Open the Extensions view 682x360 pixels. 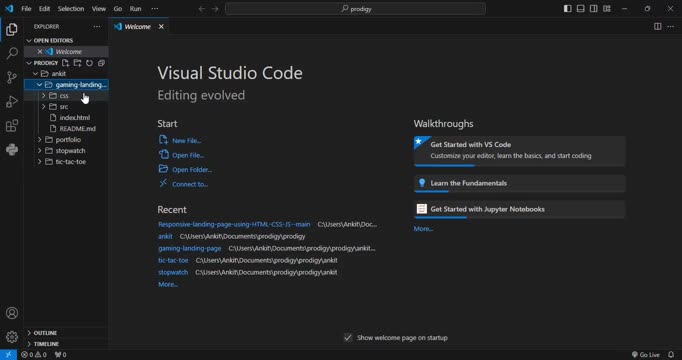click(12, 126)
